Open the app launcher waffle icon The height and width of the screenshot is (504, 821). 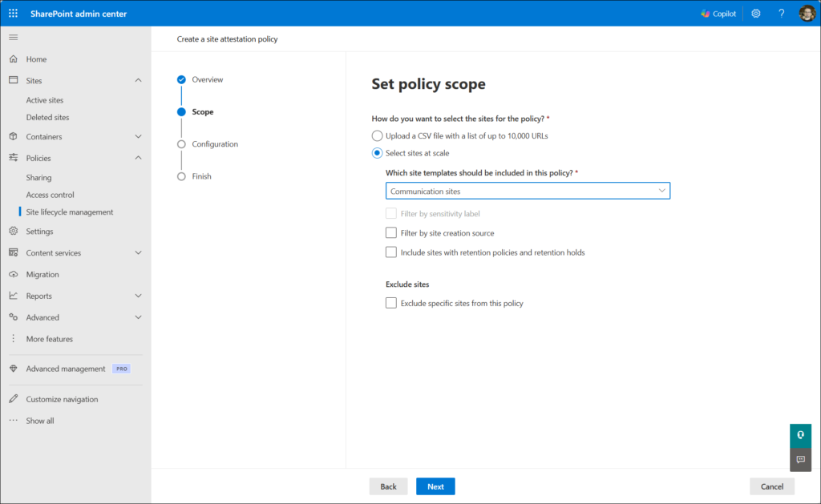(13, 14)
